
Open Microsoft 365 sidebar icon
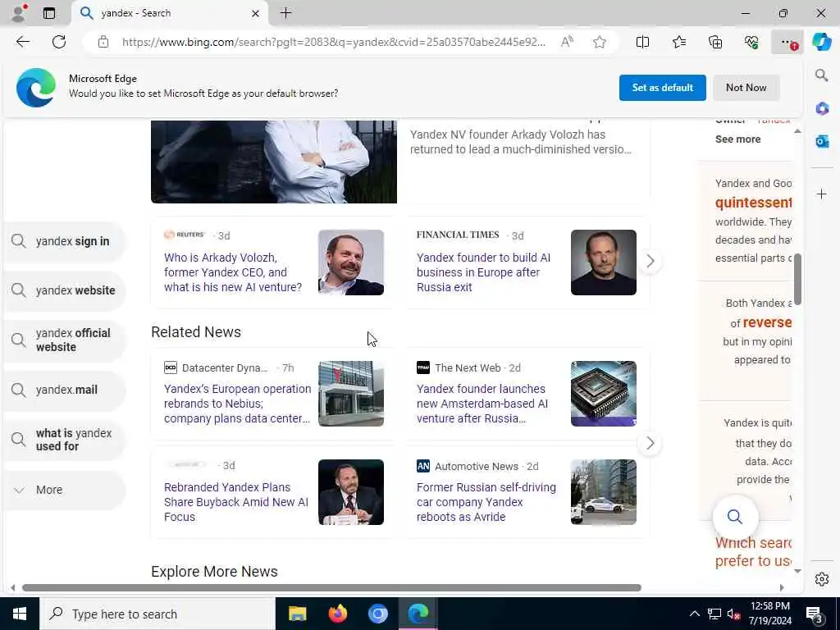(x=822, y=108)
